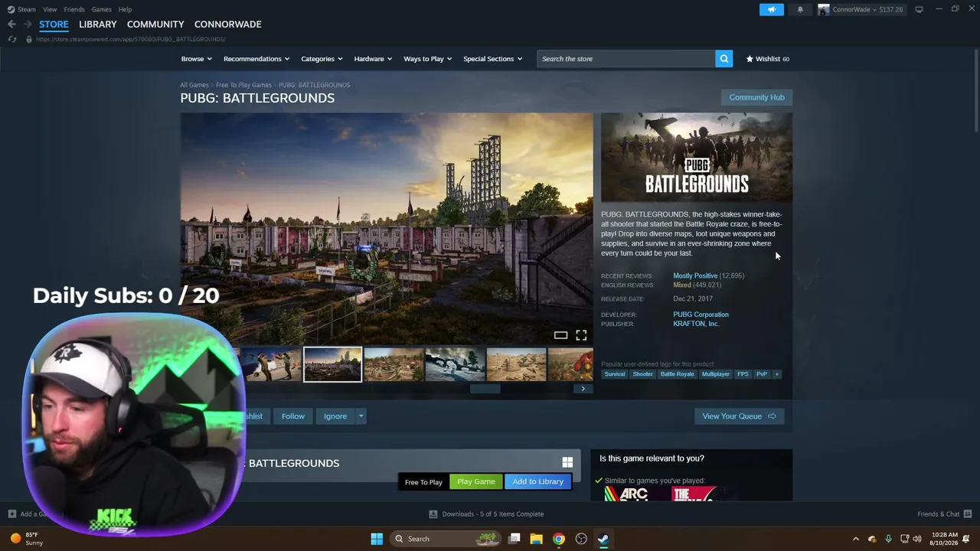Click the fullscreen icon on the screenshot

point(581,335)
